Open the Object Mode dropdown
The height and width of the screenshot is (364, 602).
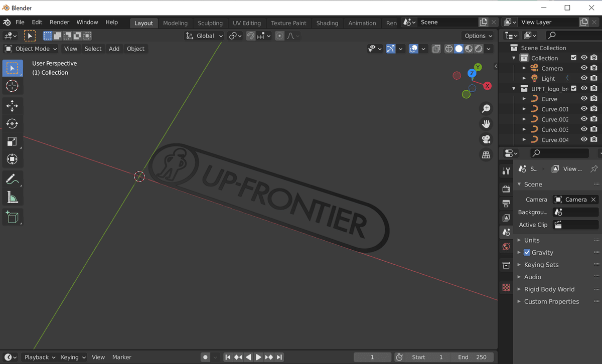tap(31, 49)
